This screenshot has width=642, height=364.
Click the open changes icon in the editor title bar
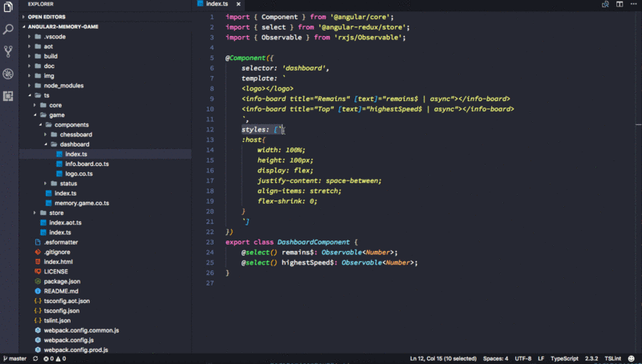[x=605, y=4]
